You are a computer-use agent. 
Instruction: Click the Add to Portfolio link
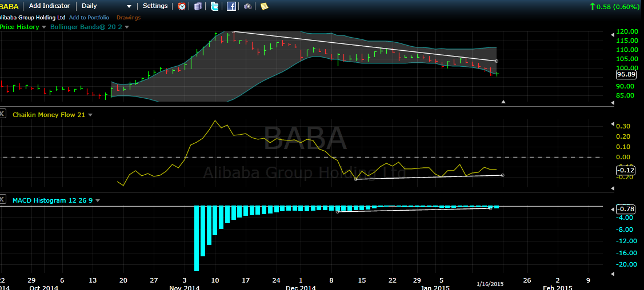point(89,18)
